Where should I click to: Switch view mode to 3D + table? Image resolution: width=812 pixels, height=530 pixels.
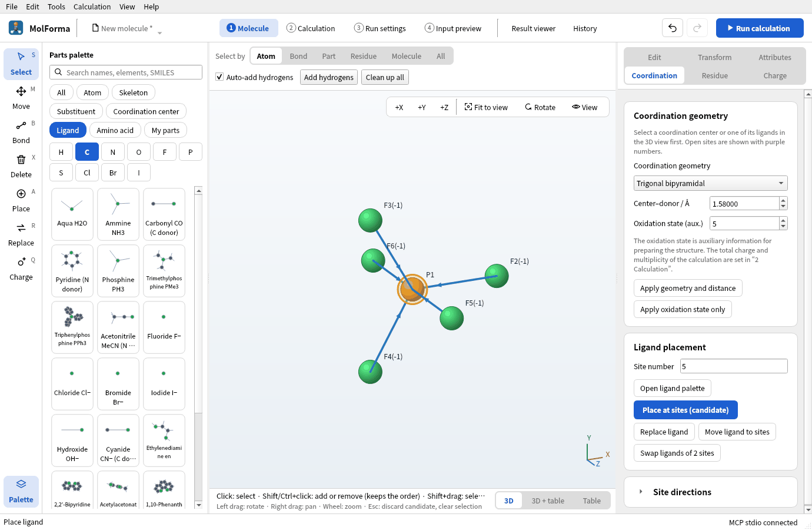548,501
